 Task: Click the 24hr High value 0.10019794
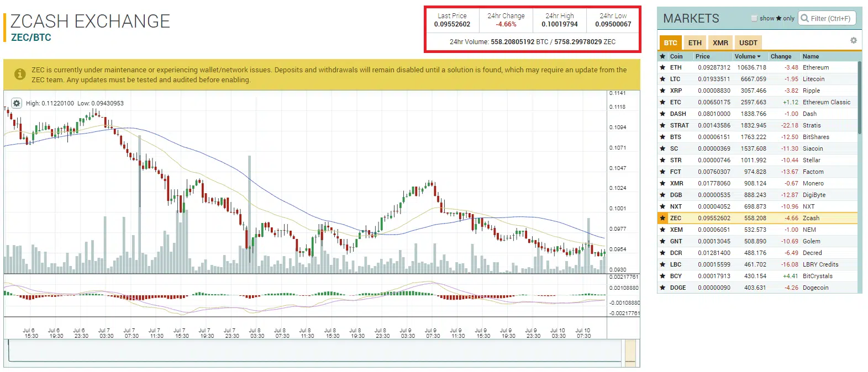point(560,24)
